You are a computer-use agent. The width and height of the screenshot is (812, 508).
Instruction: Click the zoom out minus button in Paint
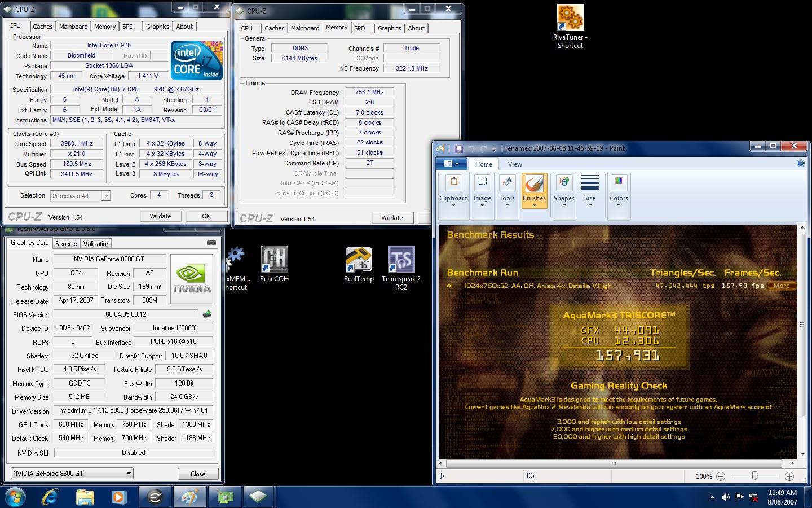720,476
